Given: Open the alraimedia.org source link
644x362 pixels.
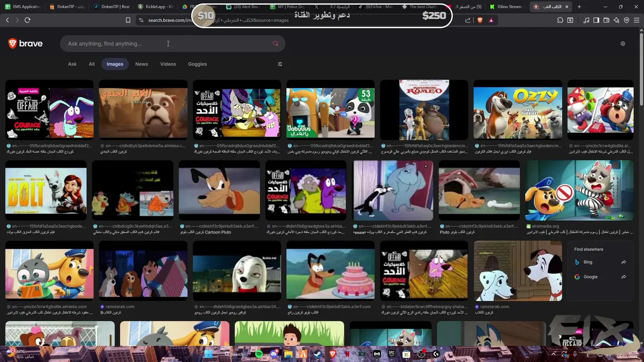Looking at the screenshot, I should coord(545,226).
